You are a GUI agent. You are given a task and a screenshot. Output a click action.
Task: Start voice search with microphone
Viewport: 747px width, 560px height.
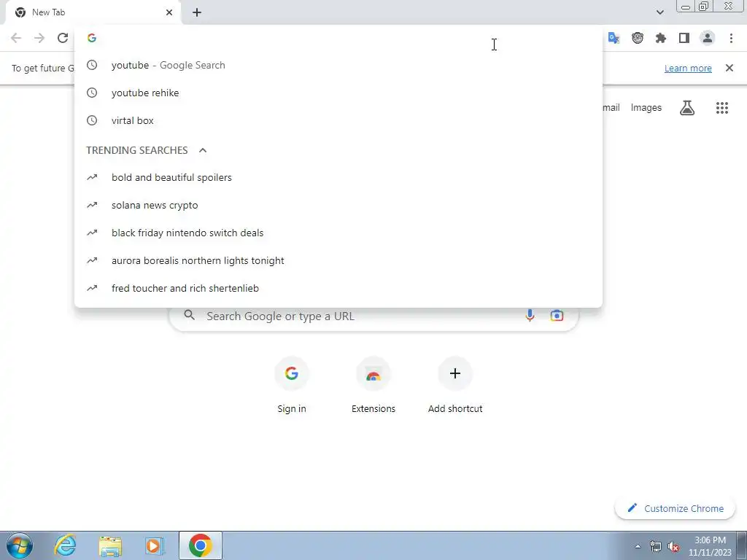[530, 315]
